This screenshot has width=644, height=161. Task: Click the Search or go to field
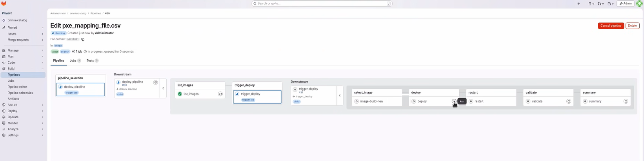[322, 4]
